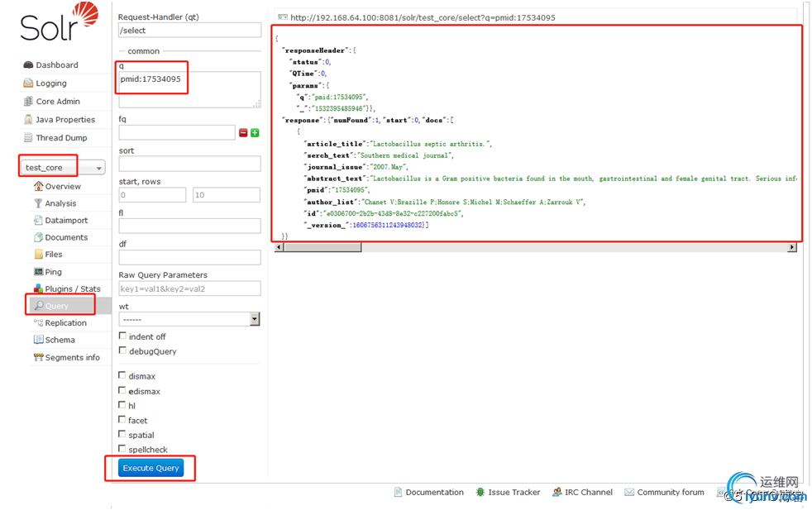Focus the Request-Handler /select field
812x510 pixels.
coord(189,30)
